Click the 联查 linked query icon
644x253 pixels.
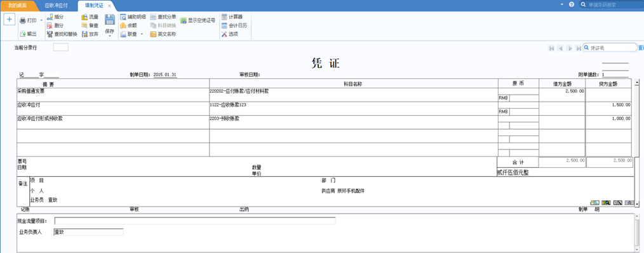[x=123, y=34]
